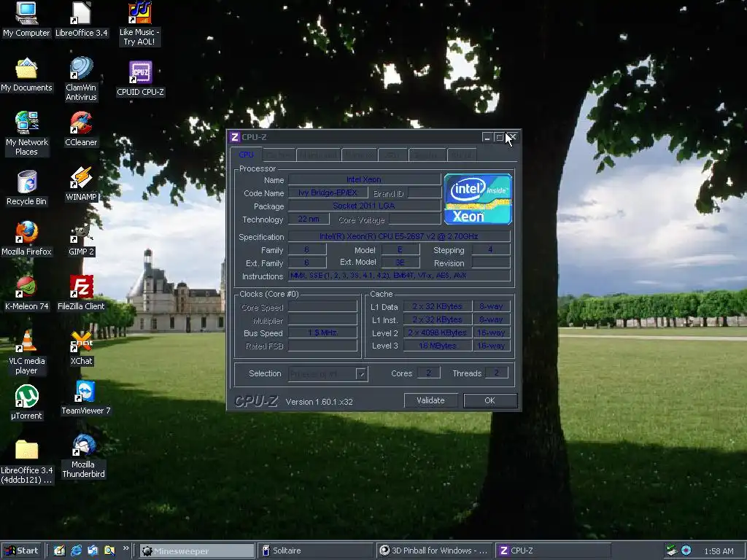The width and height of the screenshot is (747, 560).
Task: Select the GIMP 2 shortcut
Action: (x=81, y=239)
